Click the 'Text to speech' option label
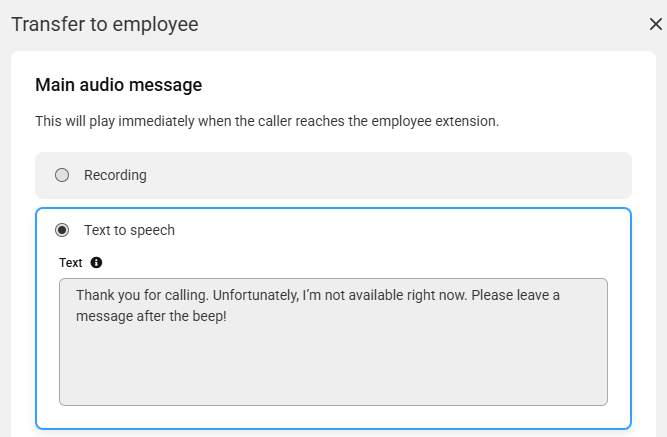The width and height of the screenshot is (667, 437). click(129, 230)
